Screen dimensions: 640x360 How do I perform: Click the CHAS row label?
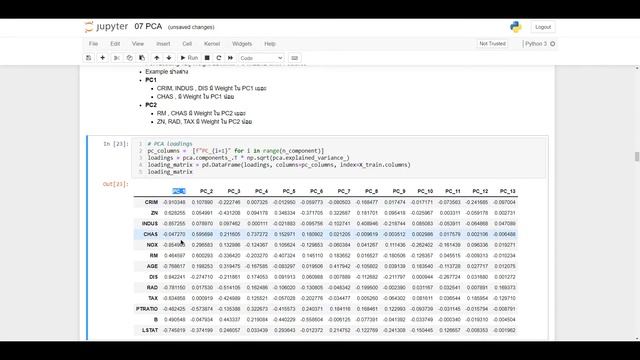point(150,234)
